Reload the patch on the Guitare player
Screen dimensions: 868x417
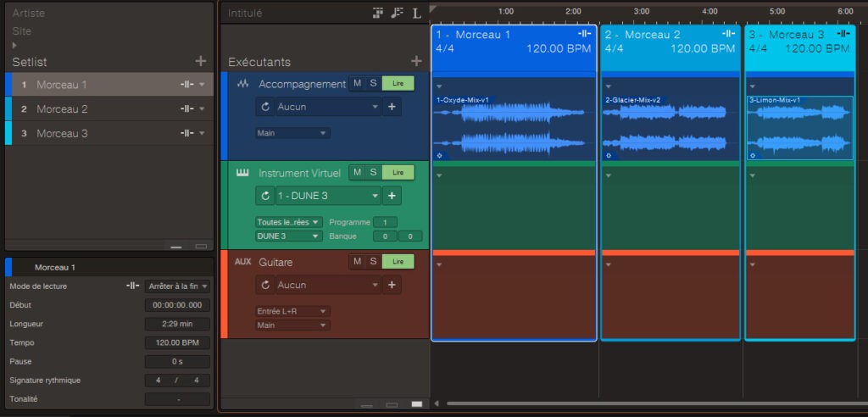[265, 285]
